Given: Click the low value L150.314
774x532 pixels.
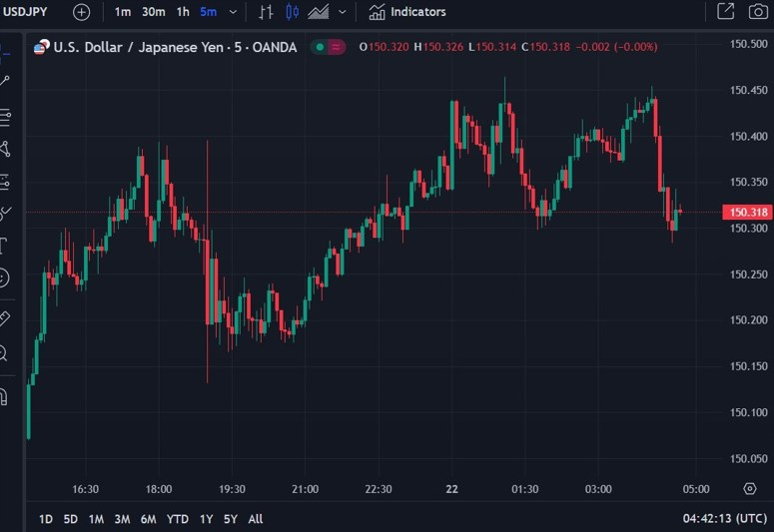Looking at the screenshot, I should coord(491,47).
